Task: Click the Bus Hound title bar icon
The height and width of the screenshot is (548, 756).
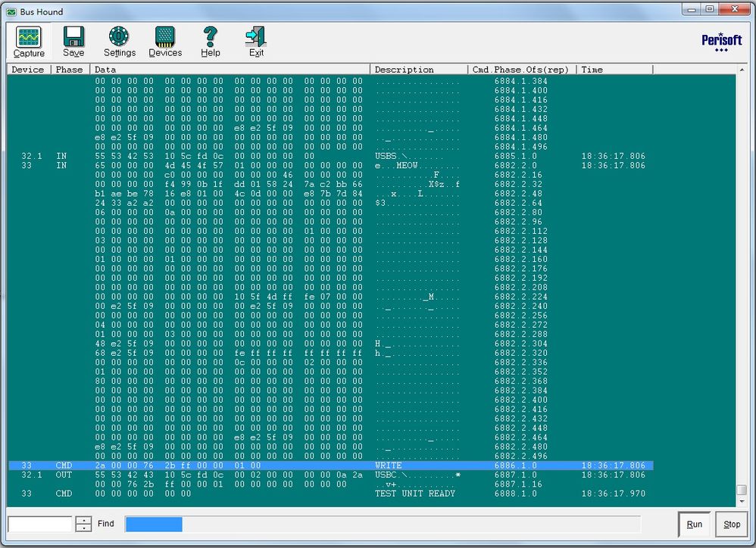Action: point(11,11)
